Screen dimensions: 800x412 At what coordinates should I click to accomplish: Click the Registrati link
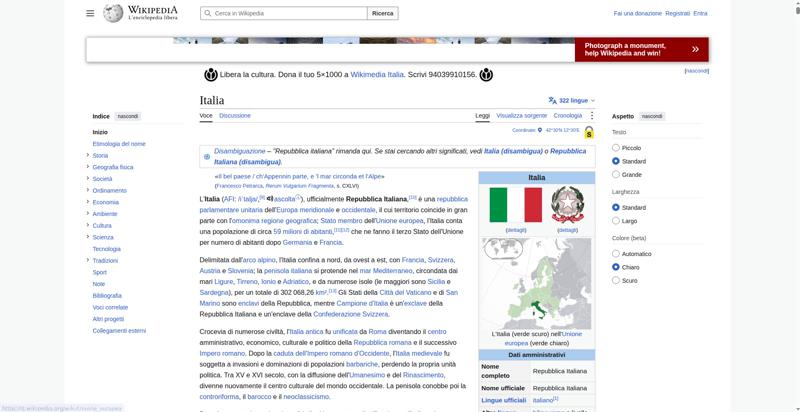pyautogui.click(x=678, y=14)
